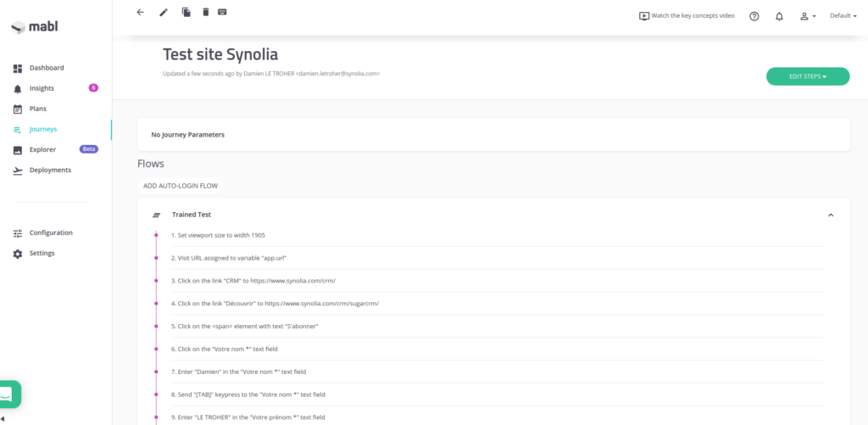Click the help question mark icon
The width and height of the screenshot is (868, 425).
(x=754, y=16)
